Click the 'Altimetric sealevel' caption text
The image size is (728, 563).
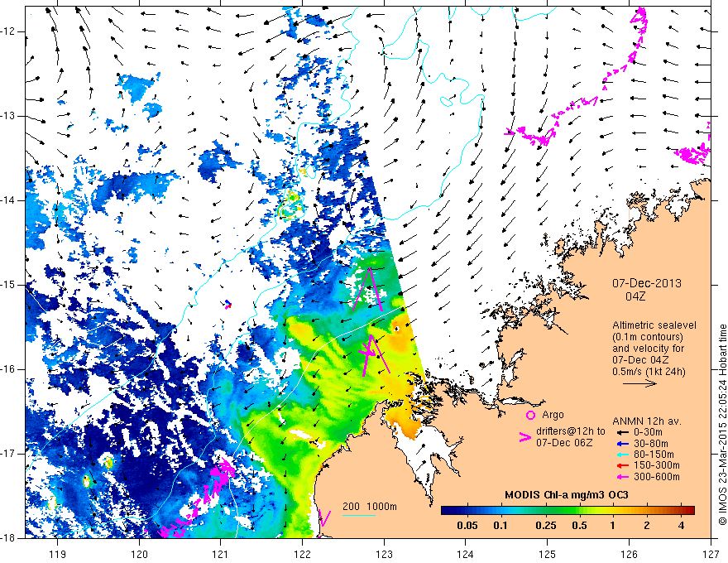coord(654,325)
